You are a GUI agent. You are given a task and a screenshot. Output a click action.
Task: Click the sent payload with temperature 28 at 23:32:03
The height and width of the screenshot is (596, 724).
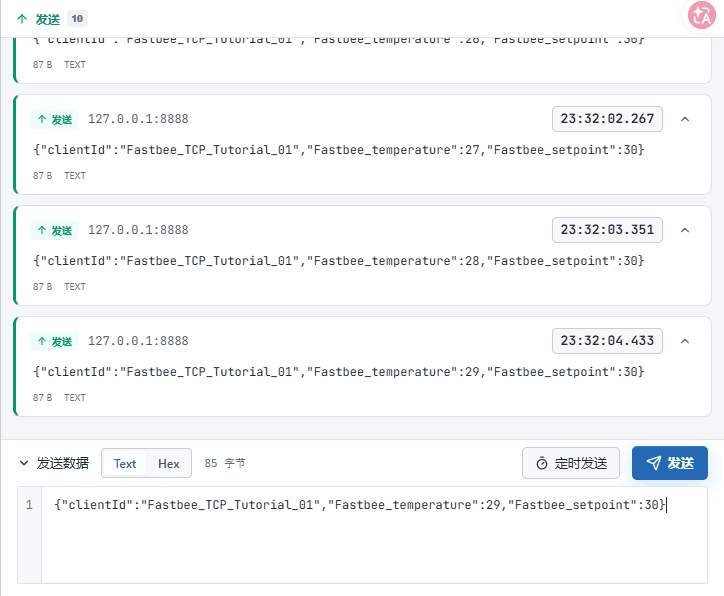(x=338, y=261)
